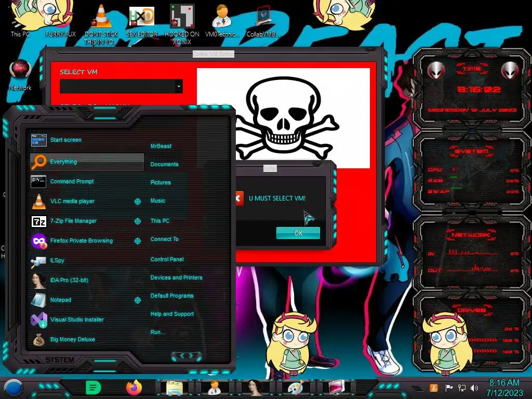Click the taskbar clock showing 8:16 AM
Image resolution: width=532 pixels, height=399 pixels.
[504, 388]
